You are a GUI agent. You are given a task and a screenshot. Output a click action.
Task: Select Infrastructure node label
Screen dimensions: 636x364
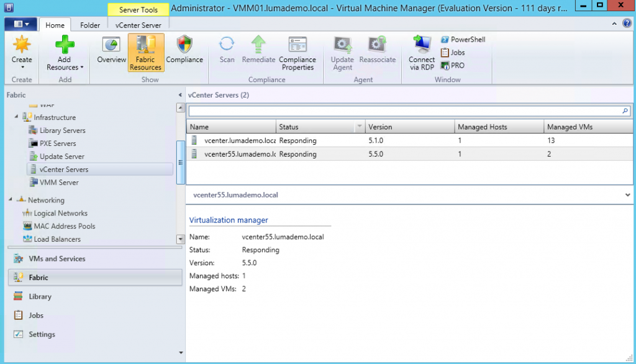coord(55,117)
